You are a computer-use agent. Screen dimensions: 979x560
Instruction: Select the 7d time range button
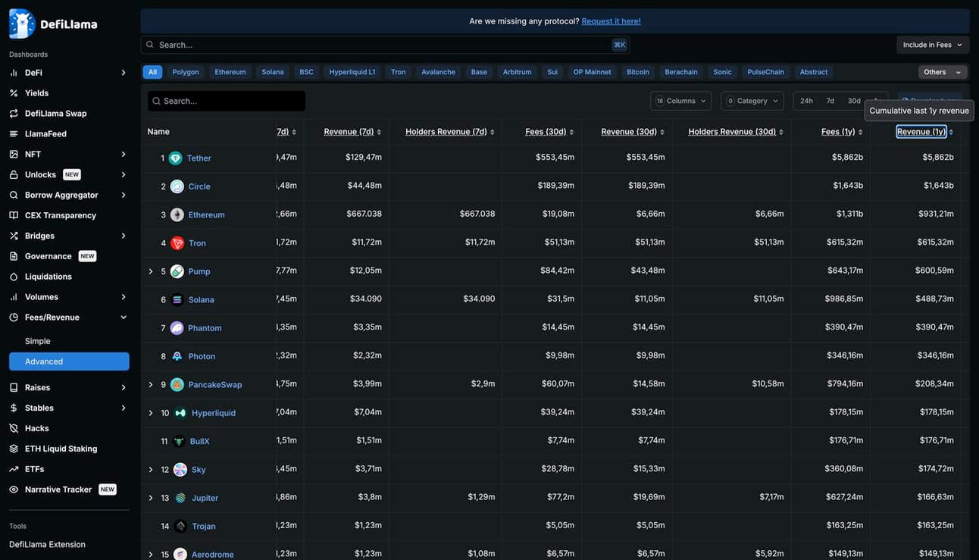tap(830, 101)
